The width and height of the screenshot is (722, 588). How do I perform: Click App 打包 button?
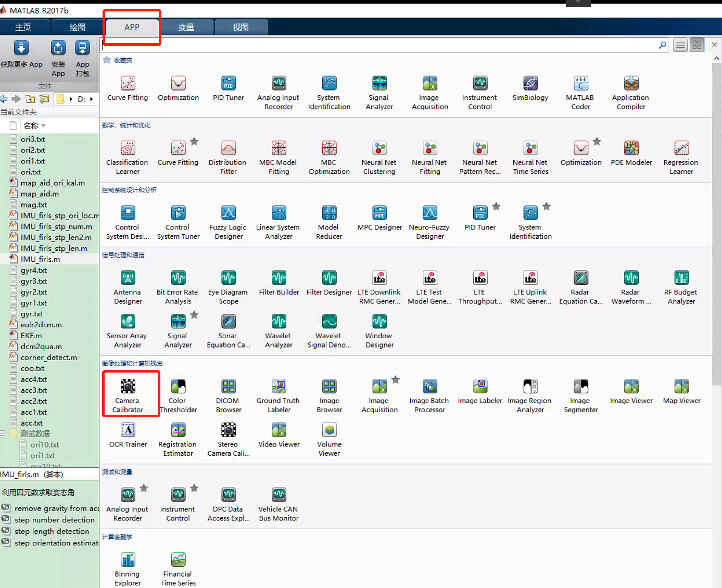tap(82, 58)
